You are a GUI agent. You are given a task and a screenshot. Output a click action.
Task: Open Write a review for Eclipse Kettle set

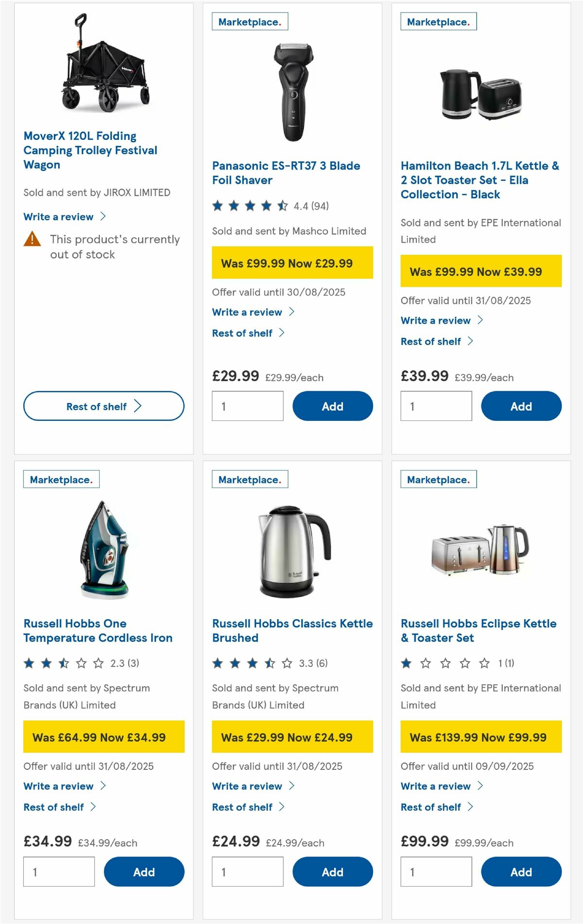point(436,786)
